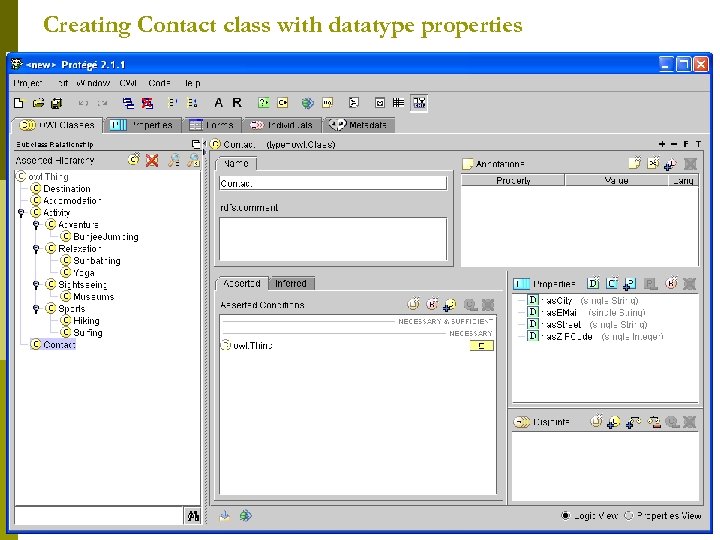Click the New project toolbar icon
Image resolution: width=720 pixels, height=540 pixels.
point(19,103)
